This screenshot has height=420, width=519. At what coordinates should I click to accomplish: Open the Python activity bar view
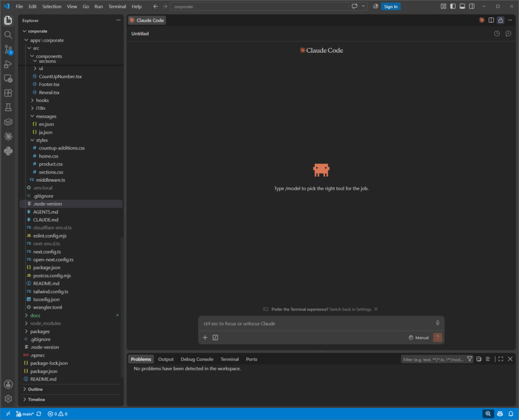[8, 151]
